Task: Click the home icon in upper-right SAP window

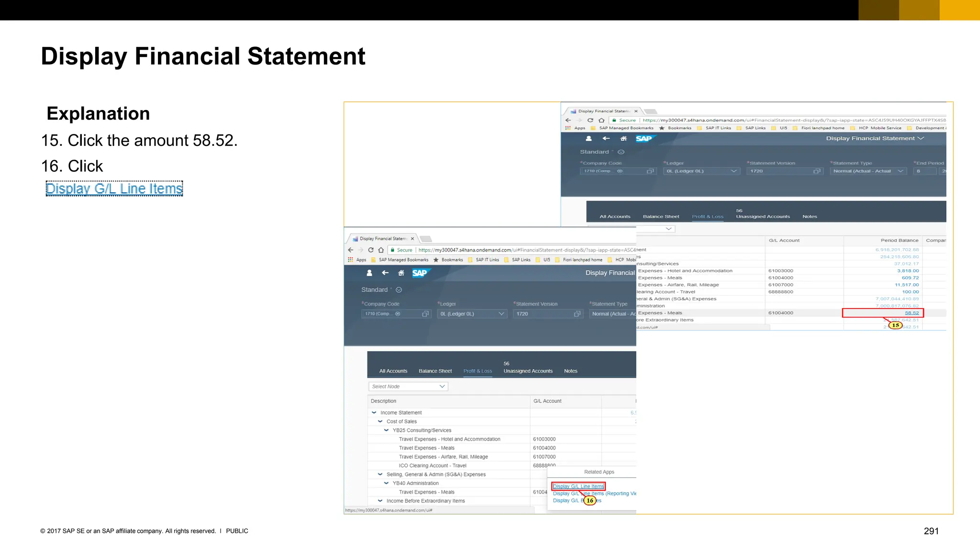Action: 624,138
